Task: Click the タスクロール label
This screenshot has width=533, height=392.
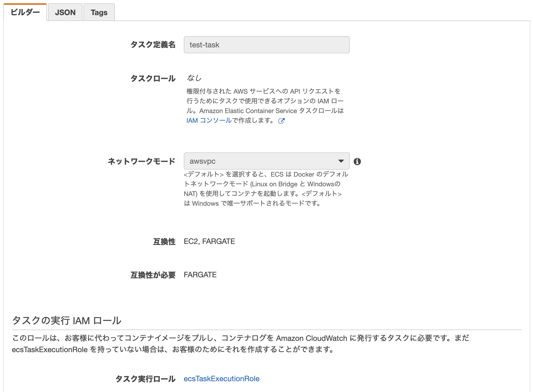Action: pyautogui.click(x=153, y=78)
